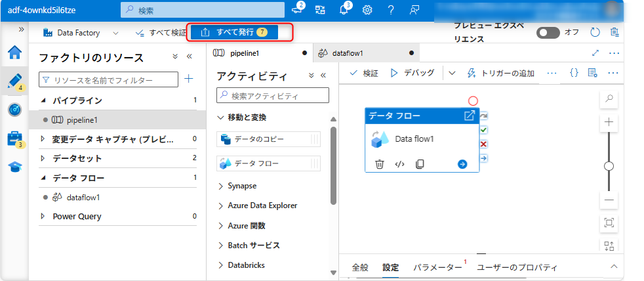Viewport: 644px width, 281px height.
Task: Collapse all in ファクトリのリソース panel
Action: pos(175,56)
